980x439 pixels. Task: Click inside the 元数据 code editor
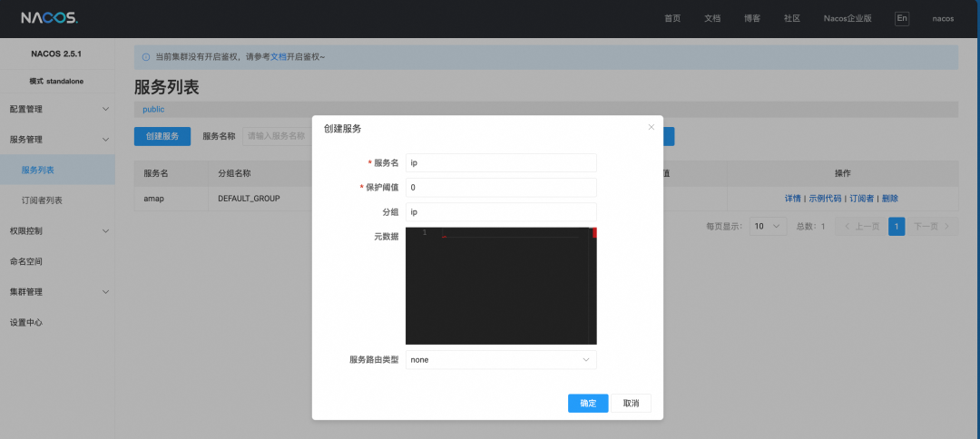[501, 290]
